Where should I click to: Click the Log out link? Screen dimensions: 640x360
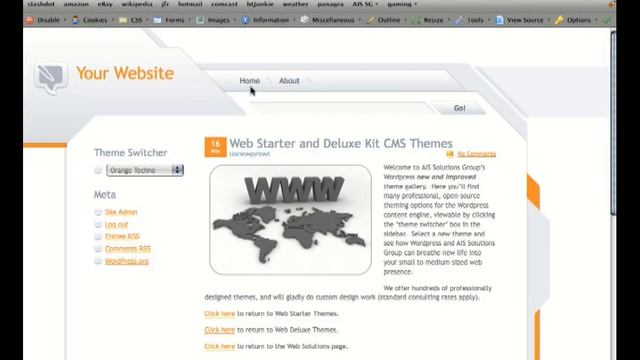coord(116,224)
